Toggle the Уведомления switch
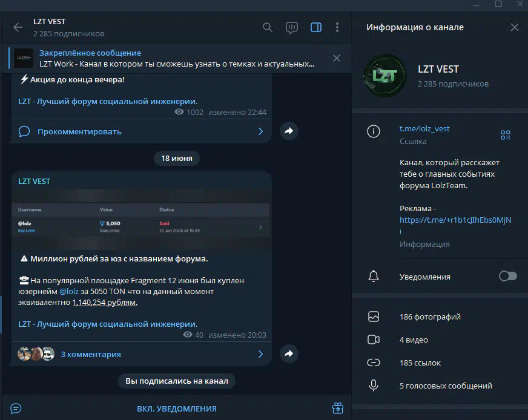The width and height of the screenshot is (528, 420). tap(508, 277)
